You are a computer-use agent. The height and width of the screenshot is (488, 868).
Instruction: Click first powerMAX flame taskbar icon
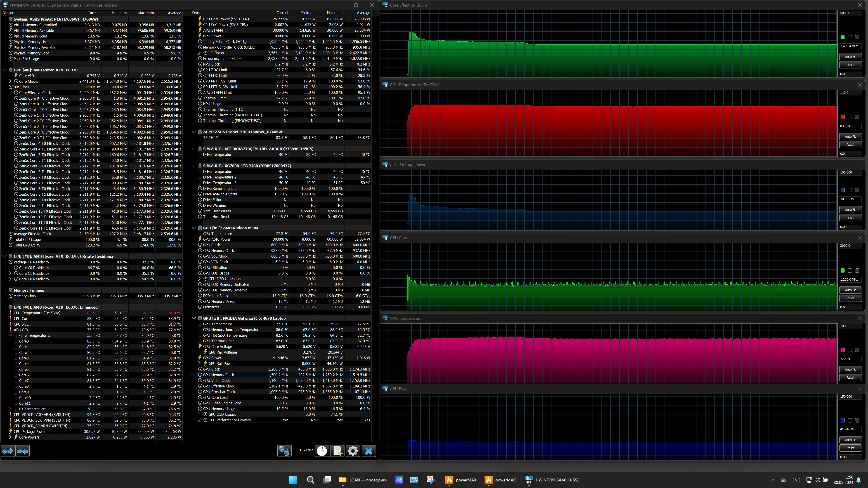click(x=449, y=480)
